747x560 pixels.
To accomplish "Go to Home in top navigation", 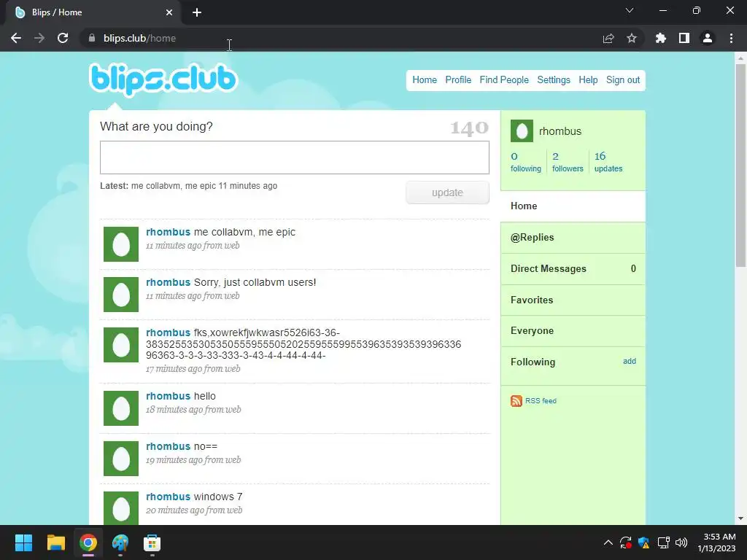I will (425, 80).
